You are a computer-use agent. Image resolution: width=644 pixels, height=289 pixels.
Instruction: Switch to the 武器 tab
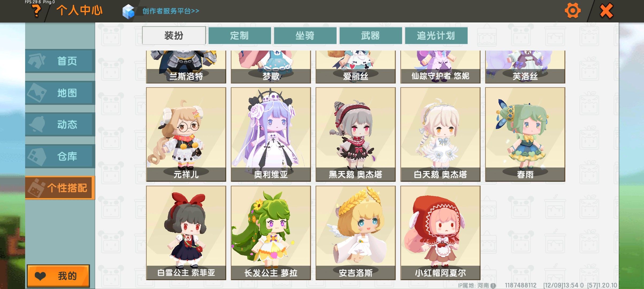click(x=371, y=35)
